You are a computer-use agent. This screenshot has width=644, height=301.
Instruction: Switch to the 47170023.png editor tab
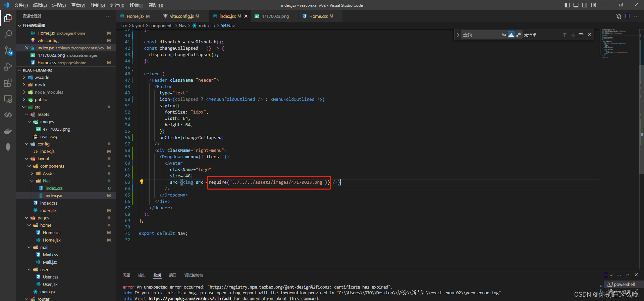tap(275, 16)
